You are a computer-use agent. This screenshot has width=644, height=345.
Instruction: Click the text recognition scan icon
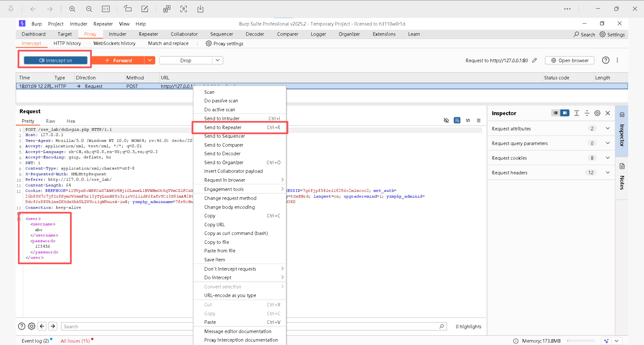[183, 9]
